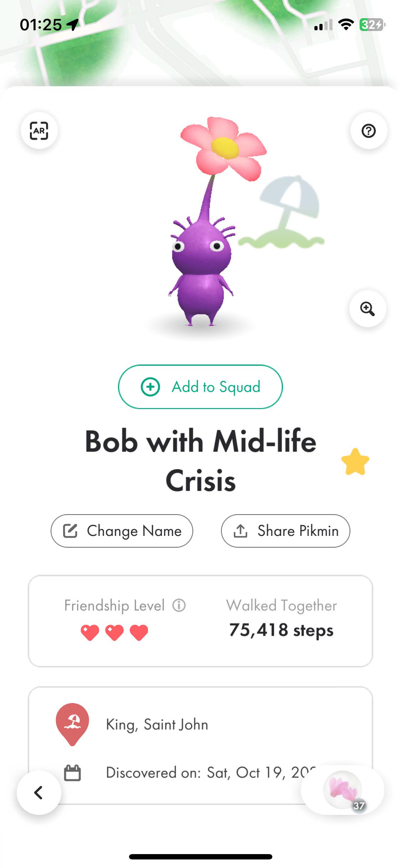Open AR mode with the AR icon

point(39,131)
